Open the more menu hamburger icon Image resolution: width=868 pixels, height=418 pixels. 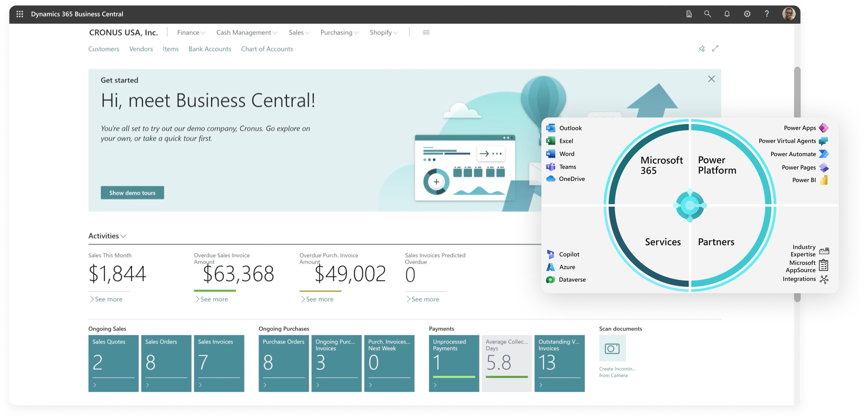[426, 32]
